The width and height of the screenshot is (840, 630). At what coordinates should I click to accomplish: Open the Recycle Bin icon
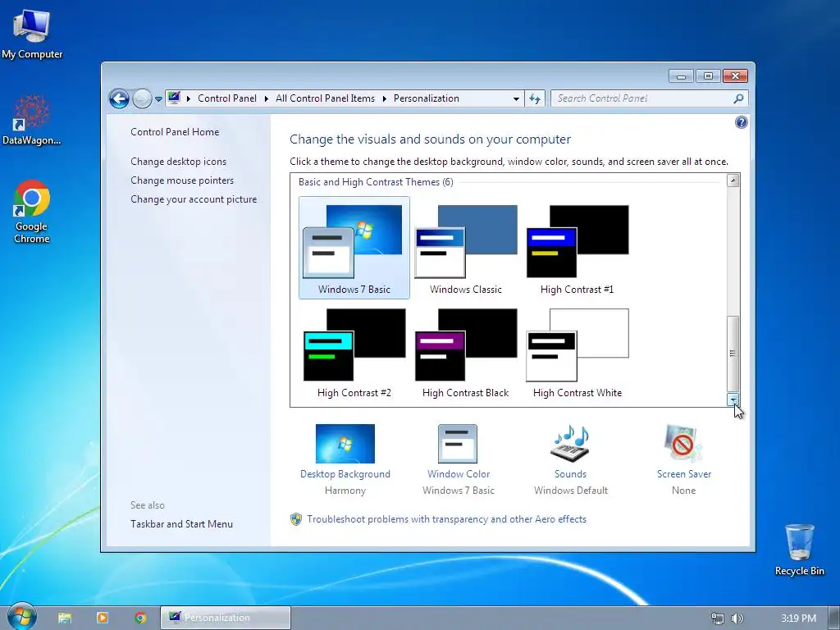pyautogui.click(x=799, y=550)
